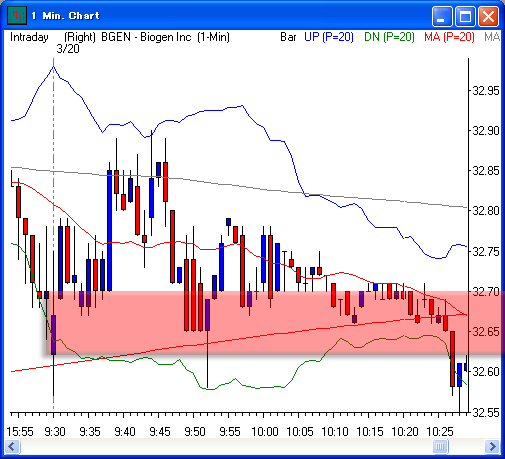Click the 'DN (P=20)' legend label

[x=389, y=37]
